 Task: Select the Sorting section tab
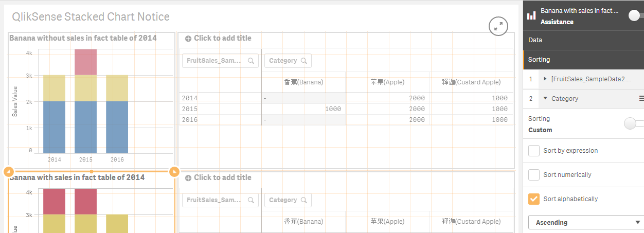[x=583, y=60]
